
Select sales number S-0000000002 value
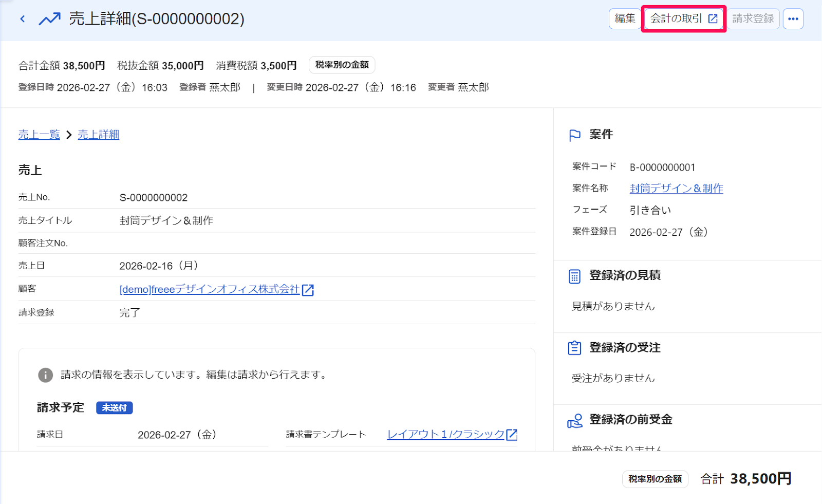pyautogui.click(x=154, y=198)
